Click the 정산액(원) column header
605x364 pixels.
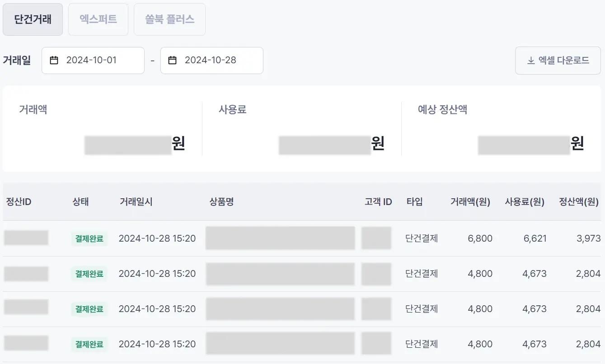(579, 202)
